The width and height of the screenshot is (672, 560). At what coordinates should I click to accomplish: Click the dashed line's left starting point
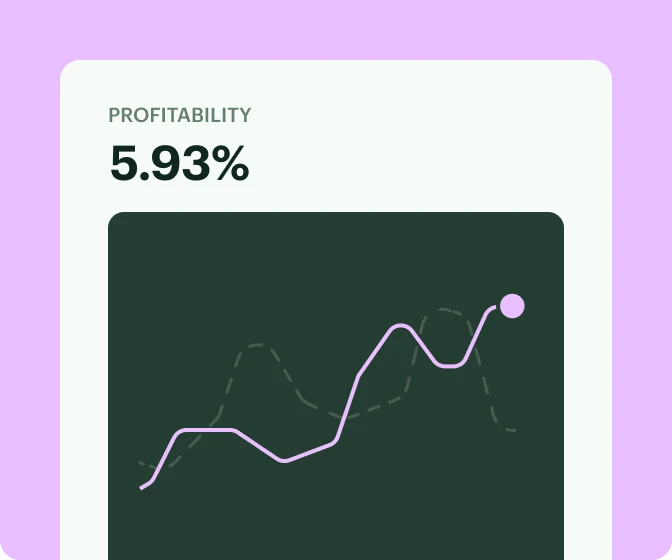(x=140, y=463)
